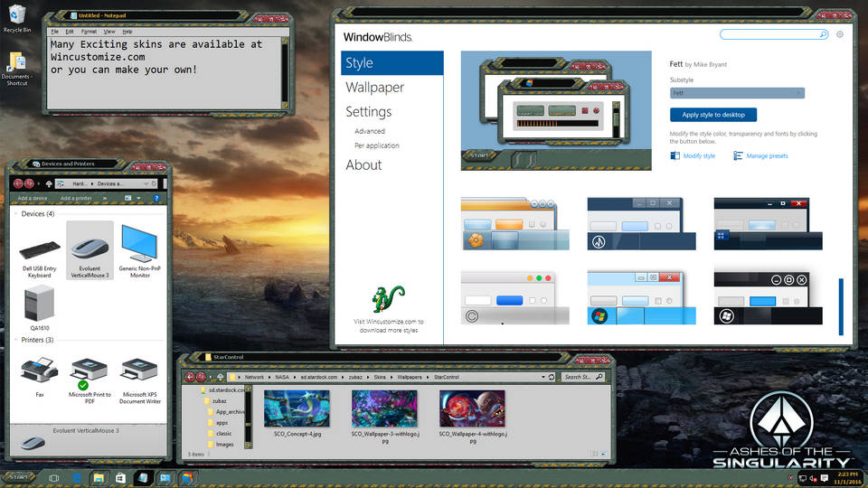Open the WindowBlinds settings gear icon
Image resolution: width=868 pixels, height=488 pixels.
840,34
